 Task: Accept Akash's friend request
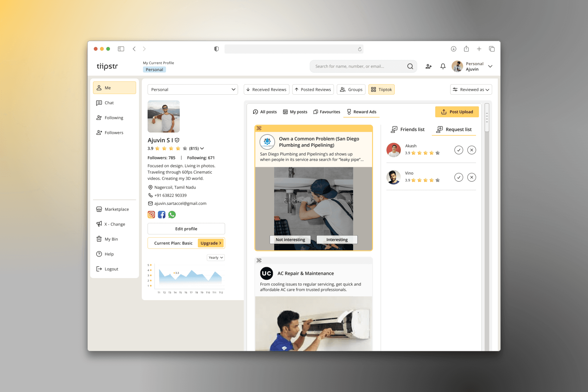458,150
